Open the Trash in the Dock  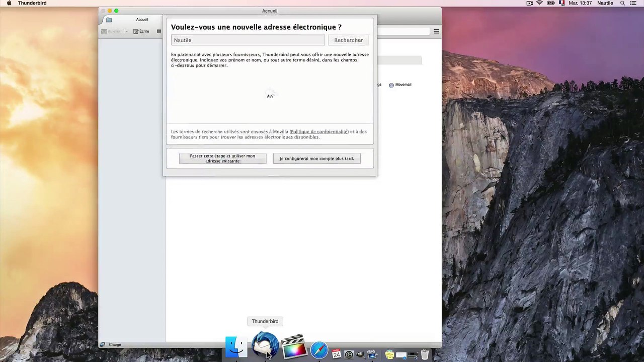425,354
